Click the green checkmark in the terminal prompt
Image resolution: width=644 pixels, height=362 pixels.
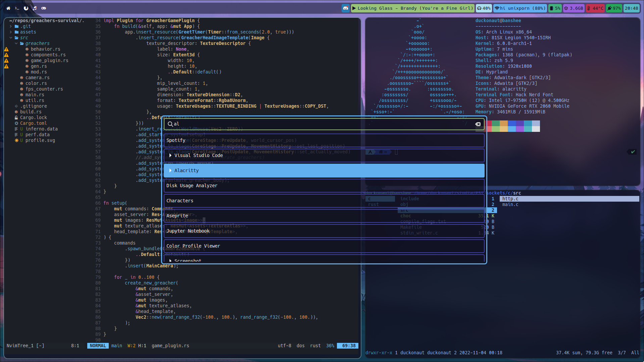point(633,152)
